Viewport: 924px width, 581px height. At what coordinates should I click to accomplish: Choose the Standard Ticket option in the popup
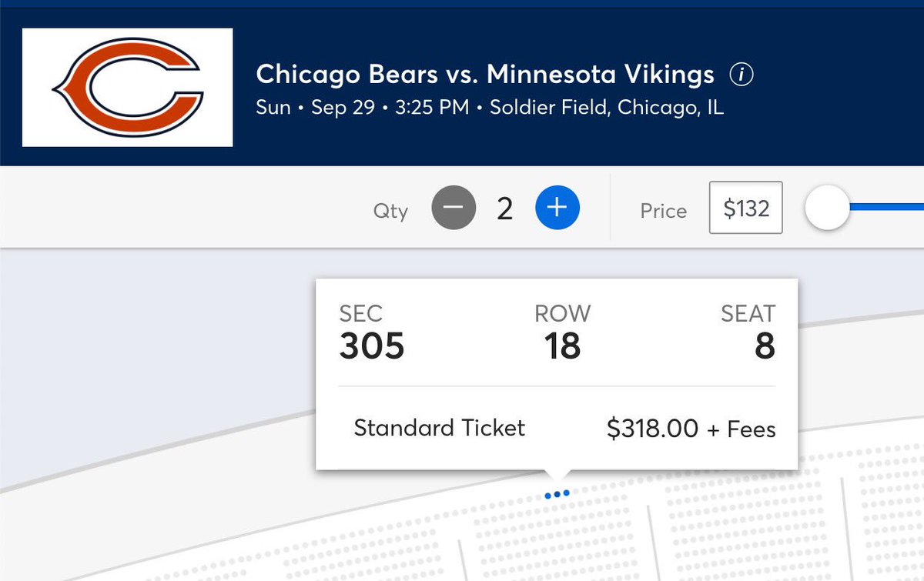click(x=439, y=428)
